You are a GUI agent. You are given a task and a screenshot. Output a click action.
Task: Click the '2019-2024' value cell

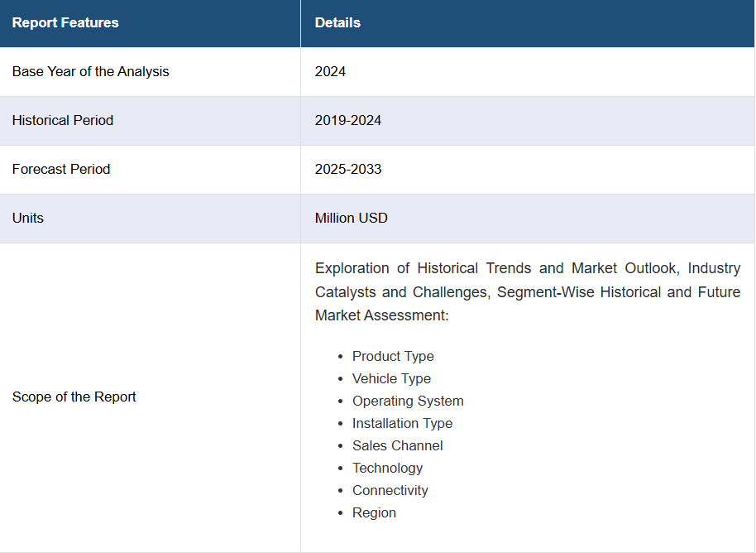(528, 121)
